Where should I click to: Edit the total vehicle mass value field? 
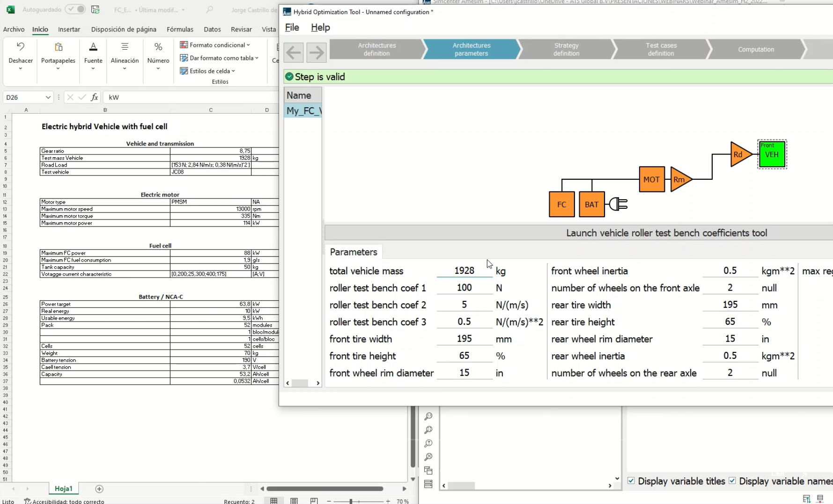[x=464, y=270]
